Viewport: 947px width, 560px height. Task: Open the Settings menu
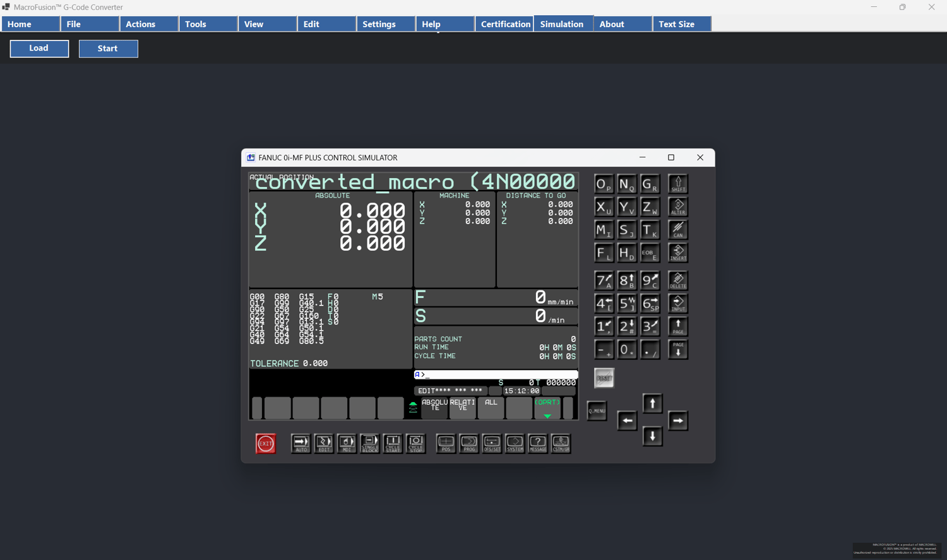[386, 24]
